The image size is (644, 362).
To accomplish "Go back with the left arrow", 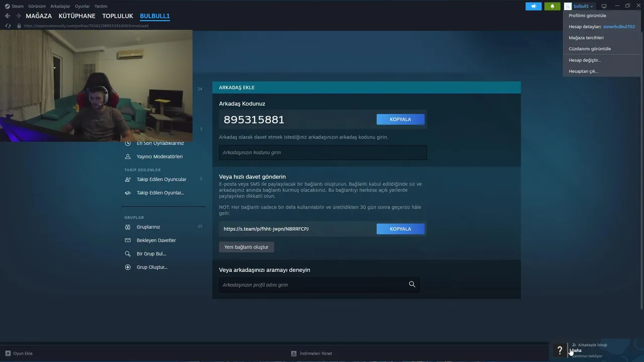I will (x=8, y=16).
